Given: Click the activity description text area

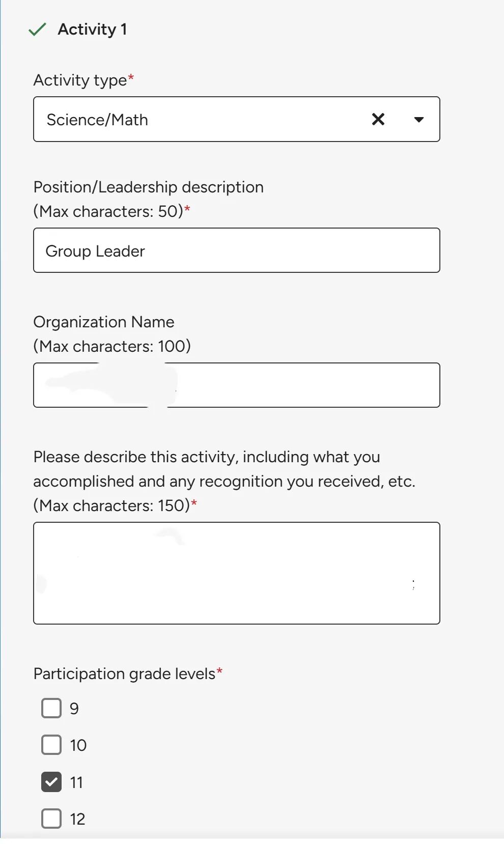Looking at the screenshot, I should click(237, 573).
